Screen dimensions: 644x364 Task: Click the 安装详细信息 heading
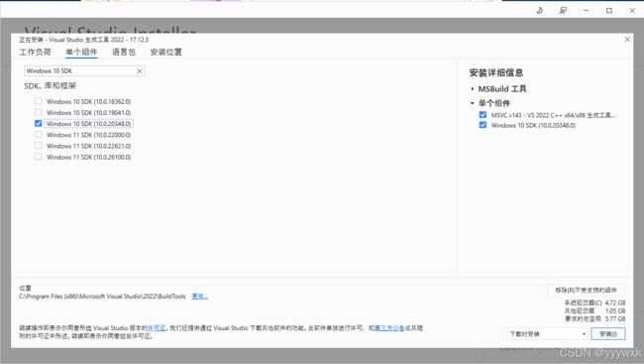click(x=496, y=72)
